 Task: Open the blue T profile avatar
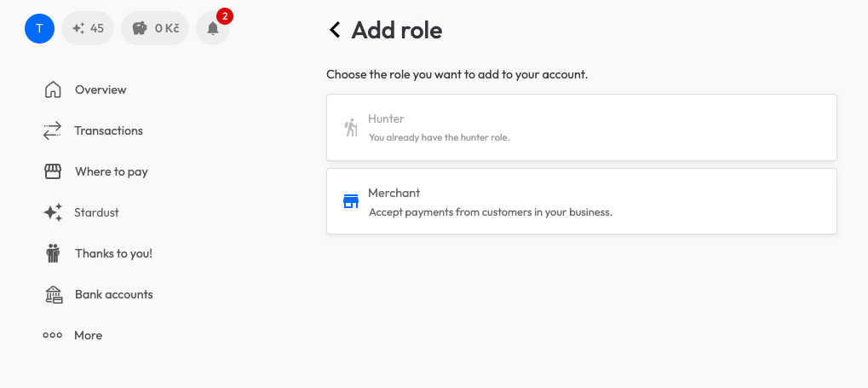point(39,28)
